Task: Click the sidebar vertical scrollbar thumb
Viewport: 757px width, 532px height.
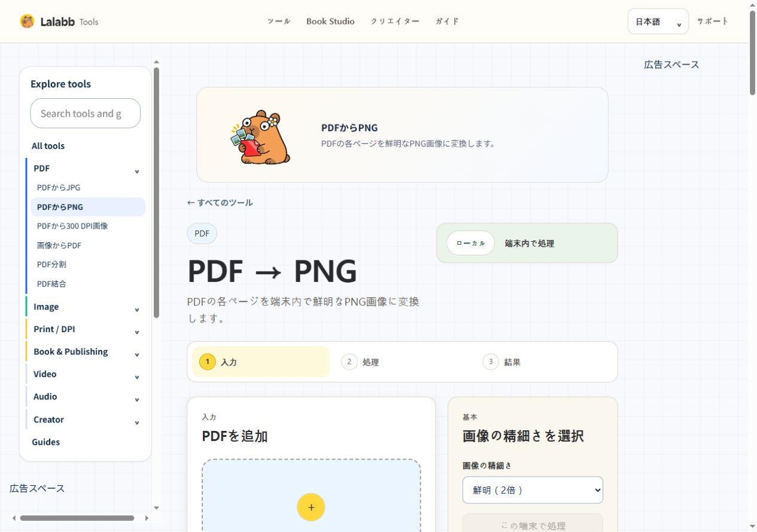Action: pyautogui.click(x=156, y=191)
